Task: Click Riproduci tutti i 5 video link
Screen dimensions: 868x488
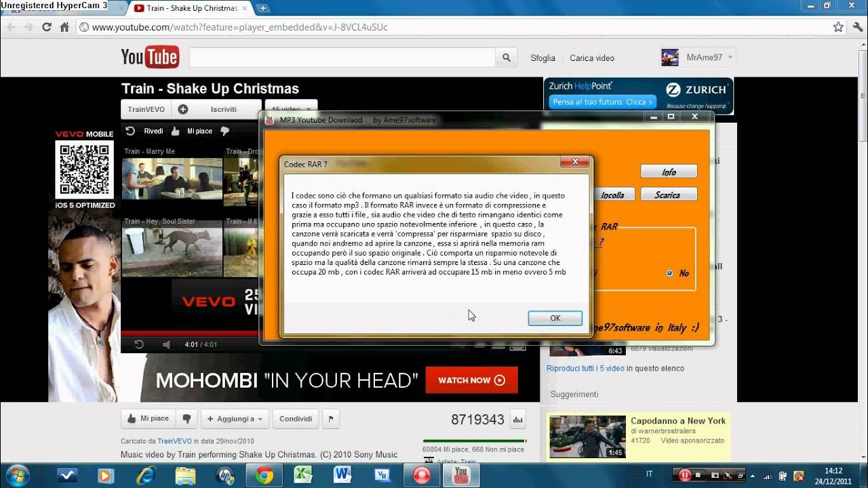Action: 586,369
